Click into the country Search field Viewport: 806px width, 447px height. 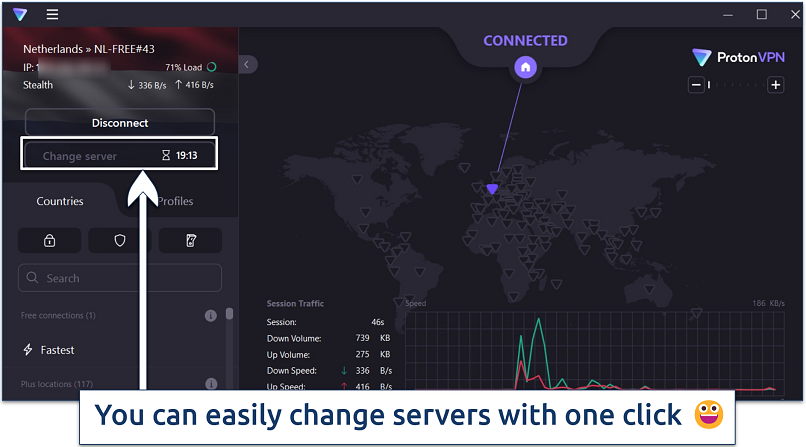pos(125,278)
